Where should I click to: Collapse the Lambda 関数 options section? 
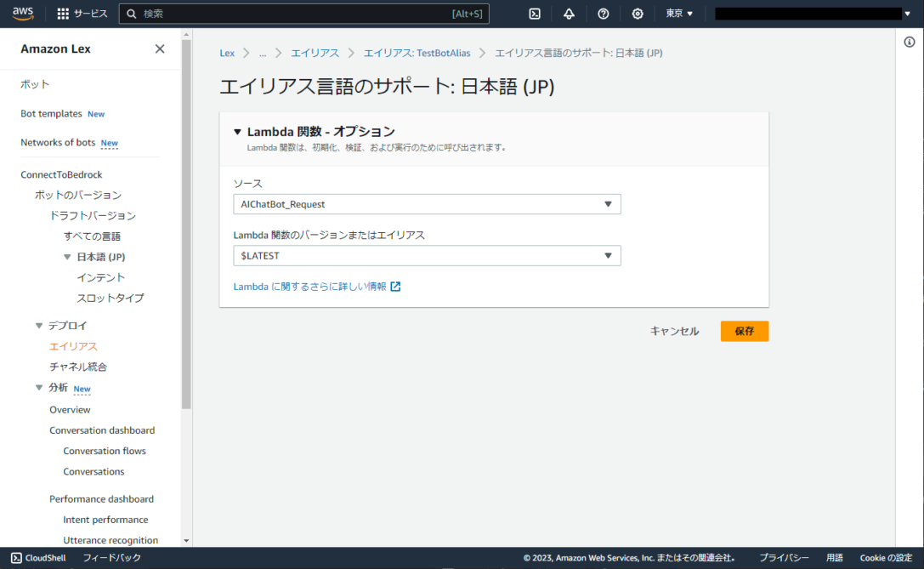(238, 131)
